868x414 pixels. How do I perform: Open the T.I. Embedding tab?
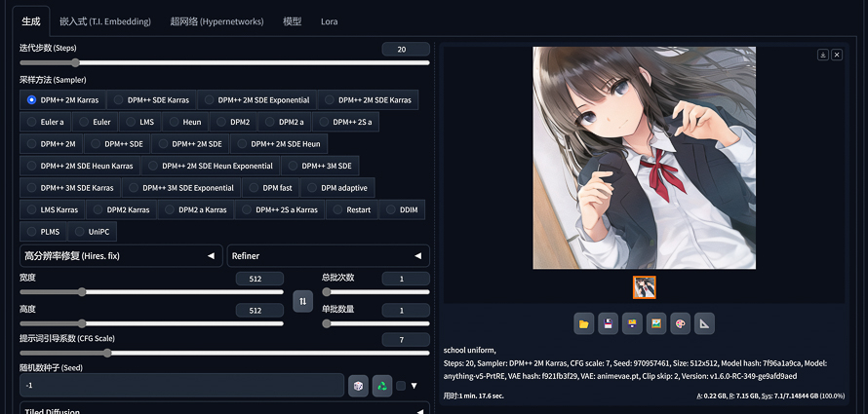[105, 21]
